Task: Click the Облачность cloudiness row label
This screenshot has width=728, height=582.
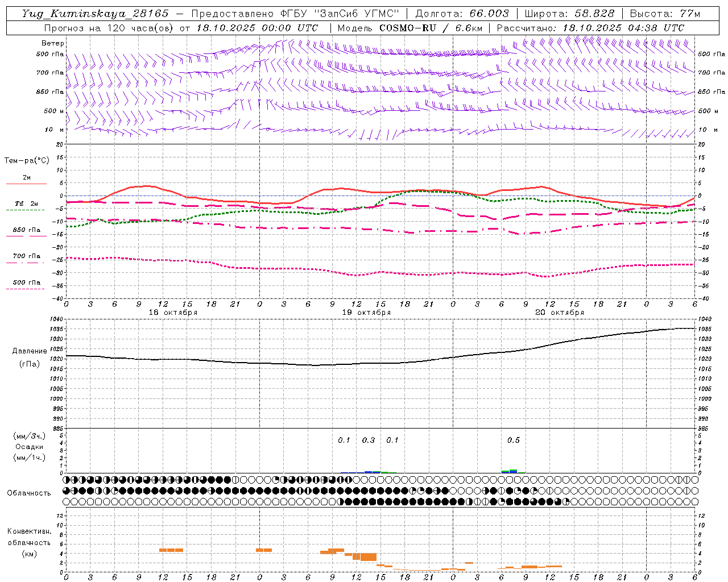Action: click(29, 493)
